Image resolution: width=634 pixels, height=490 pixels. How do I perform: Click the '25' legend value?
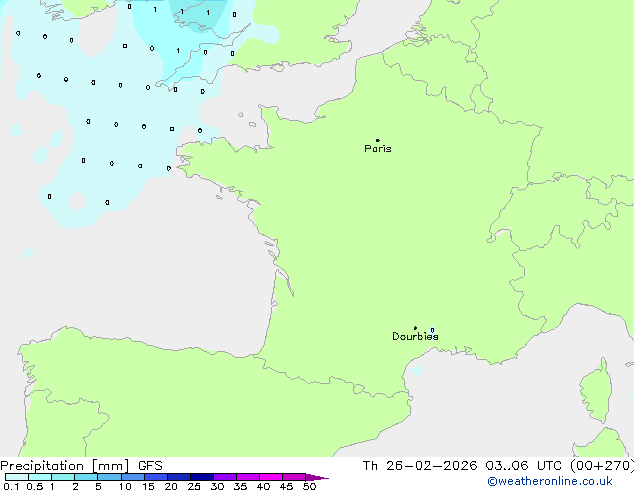(x=194, y=486)
